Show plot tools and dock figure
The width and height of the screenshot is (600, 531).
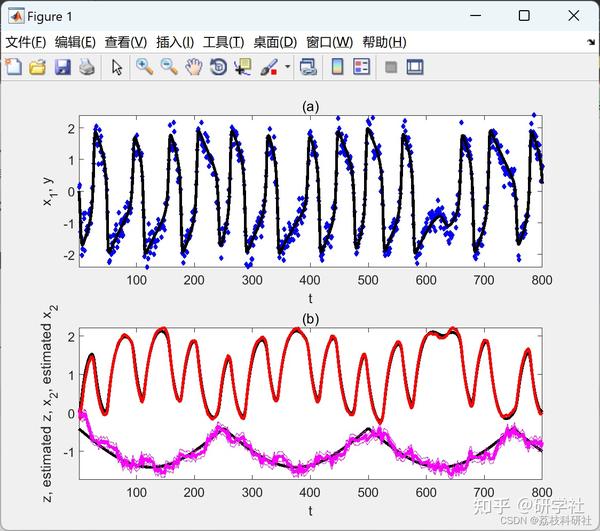[415, 67]
